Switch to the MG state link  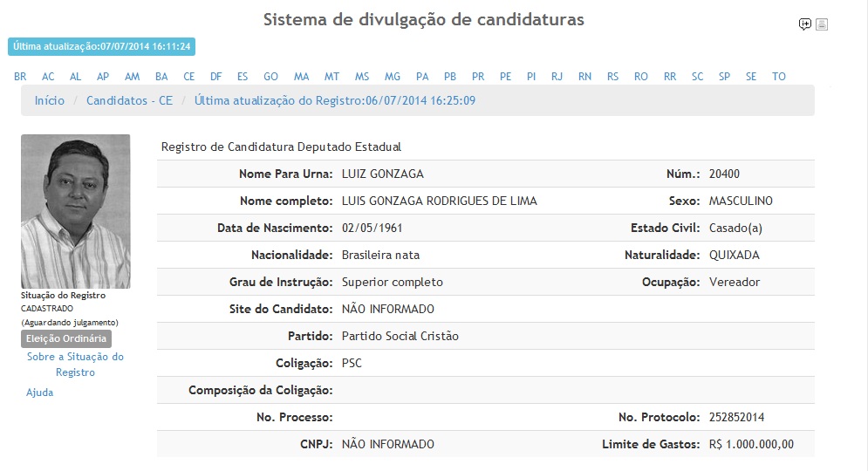click(x=393, y=77)
